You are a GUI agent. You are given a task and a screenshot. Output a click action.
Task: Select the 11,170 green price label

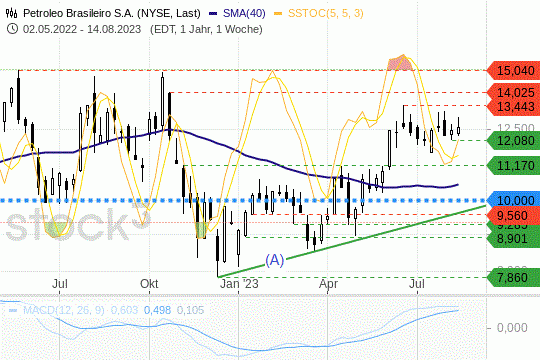[x=514, y=166]
